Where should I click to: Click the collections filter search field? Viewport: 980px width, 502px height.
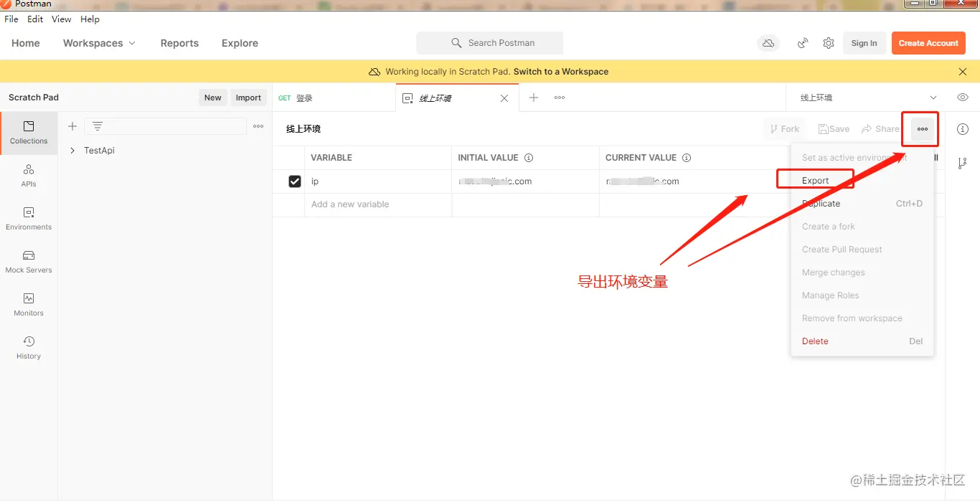165,126
